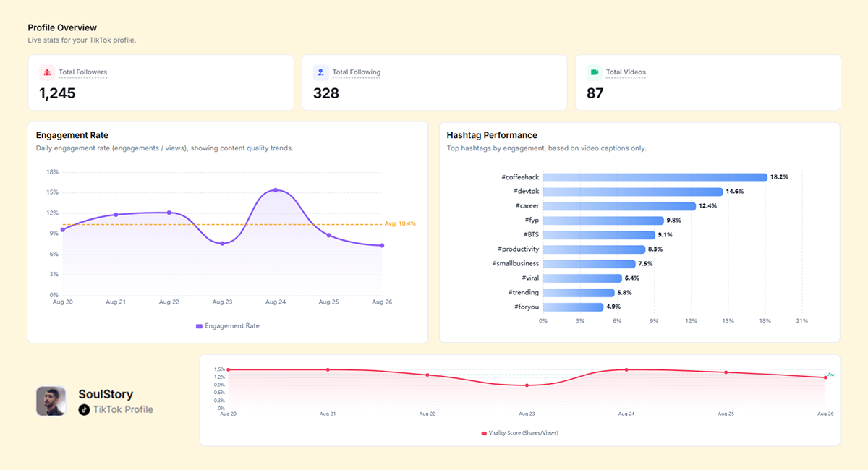Click the Aug 20 virality score point
This screenshot has height=470, width=868.
[229, 369]
